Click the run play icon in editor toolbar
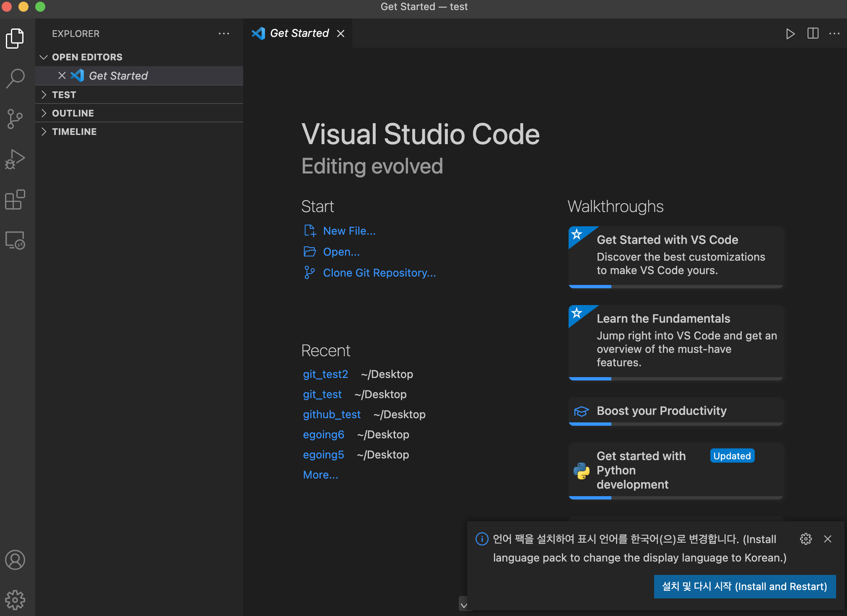The width and height of the screenshot is (847, 616). [x=790, y=34]
